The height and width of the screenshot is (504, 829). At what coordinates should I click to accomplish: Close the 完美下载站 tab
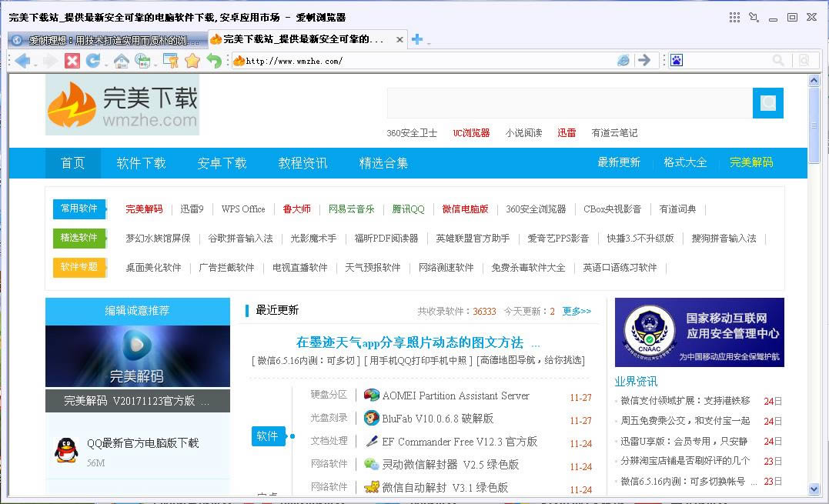[x=399, y=39]
